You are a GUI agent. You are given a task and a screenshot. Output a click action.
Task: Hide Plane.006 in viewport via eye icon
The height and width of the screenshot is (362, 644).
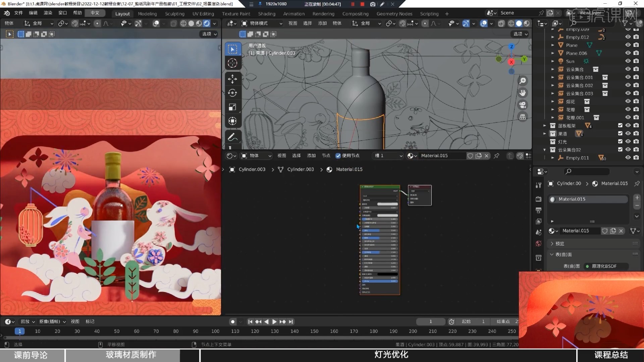click(628, 53)
